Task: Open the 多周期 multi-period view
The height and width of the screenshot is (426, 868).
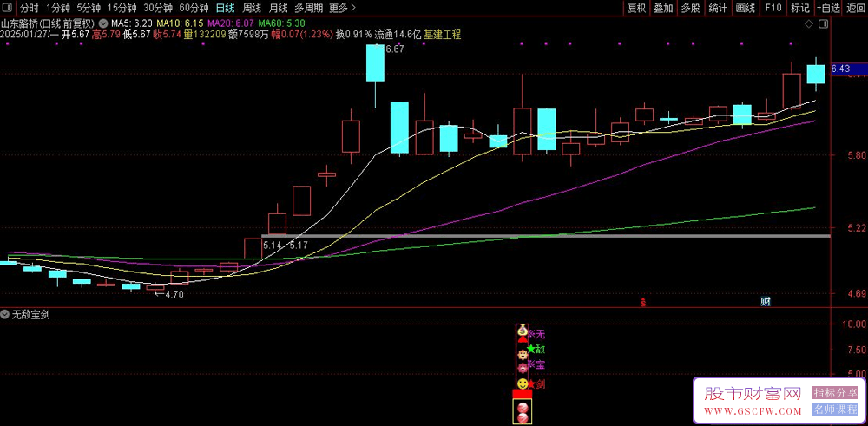Action: point(308,8)
